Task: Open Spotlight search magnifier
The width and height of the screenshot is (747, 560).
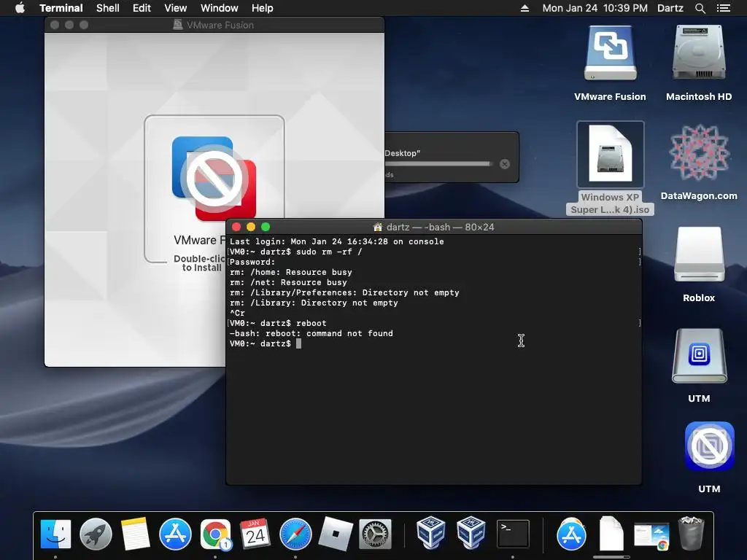Action: (x=700, y=8)
